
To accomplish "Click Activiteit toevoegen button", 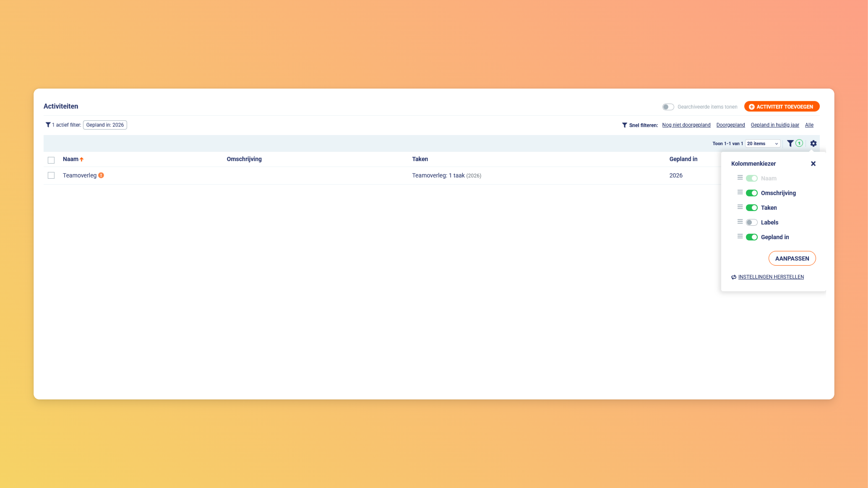I will (782, 107).
